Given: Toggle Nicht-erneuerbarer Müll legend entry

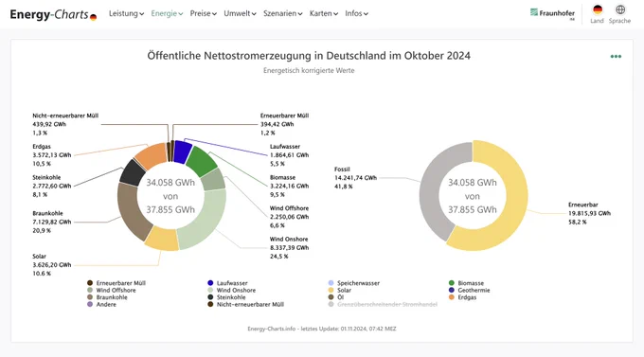Looking at the screenshot, I should (x=245, y=304).
